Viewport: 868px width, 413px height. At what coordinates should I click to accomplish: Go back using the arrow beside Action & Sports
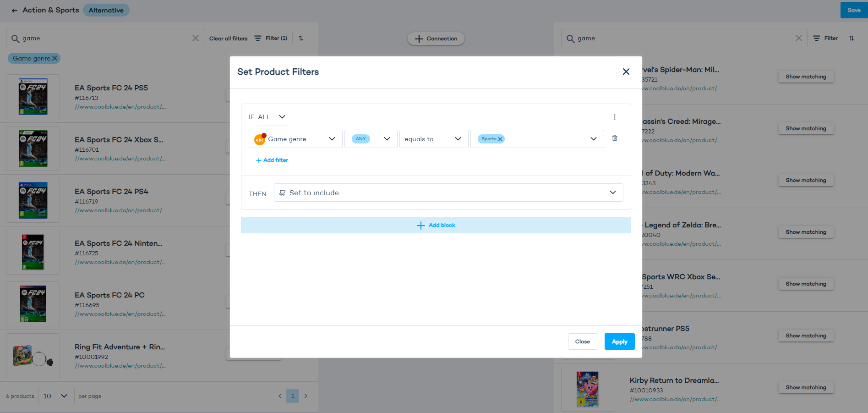pyautogui.click(x=15, y=10)
